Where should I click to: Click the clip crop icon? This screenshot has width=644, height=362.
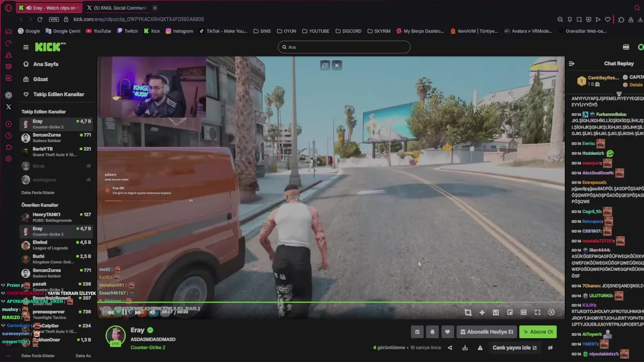(x=468, y=313)
